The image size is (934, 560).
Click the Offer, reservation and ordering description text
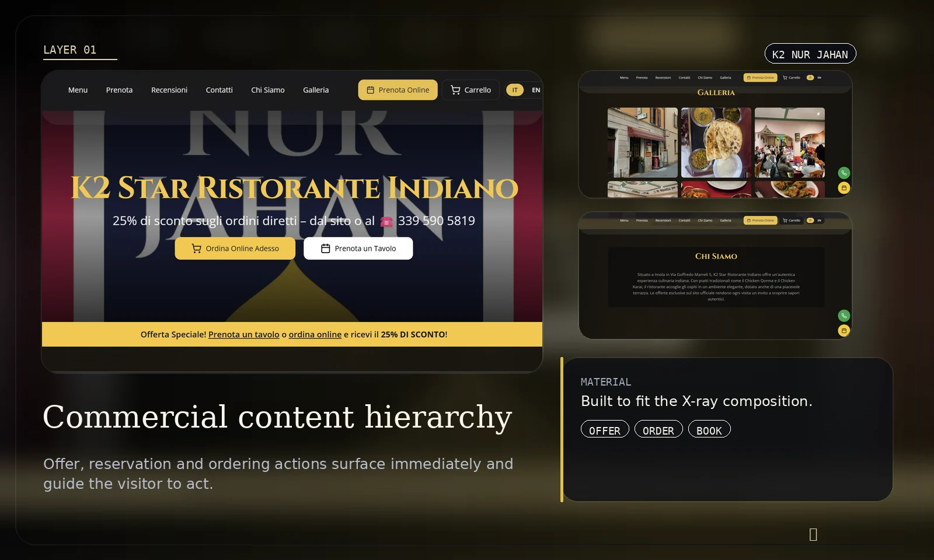(x=278, y=474)
